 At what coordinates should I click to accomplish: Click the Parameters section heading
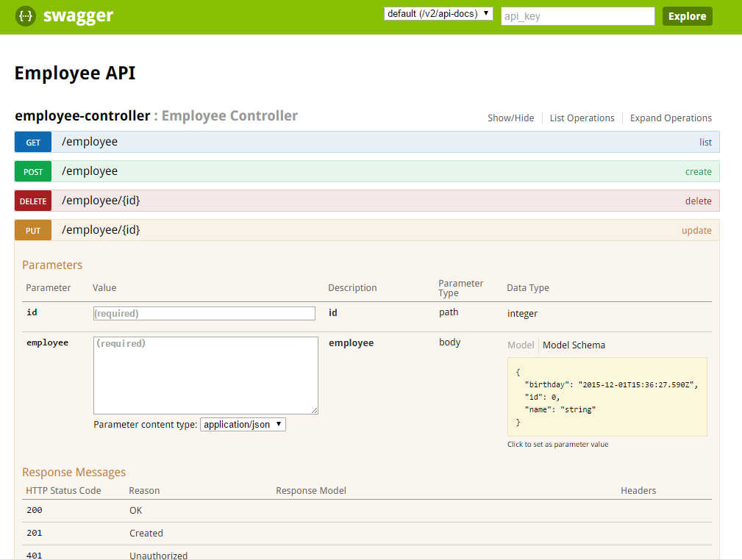pos(52,265)
